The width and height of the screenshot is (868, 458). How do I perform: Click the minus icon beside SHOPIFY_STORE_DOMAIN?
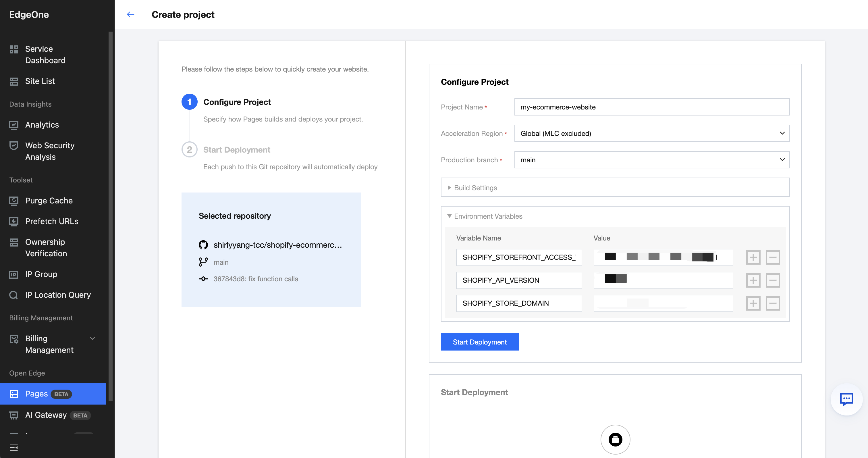click(x=772, y=303)
